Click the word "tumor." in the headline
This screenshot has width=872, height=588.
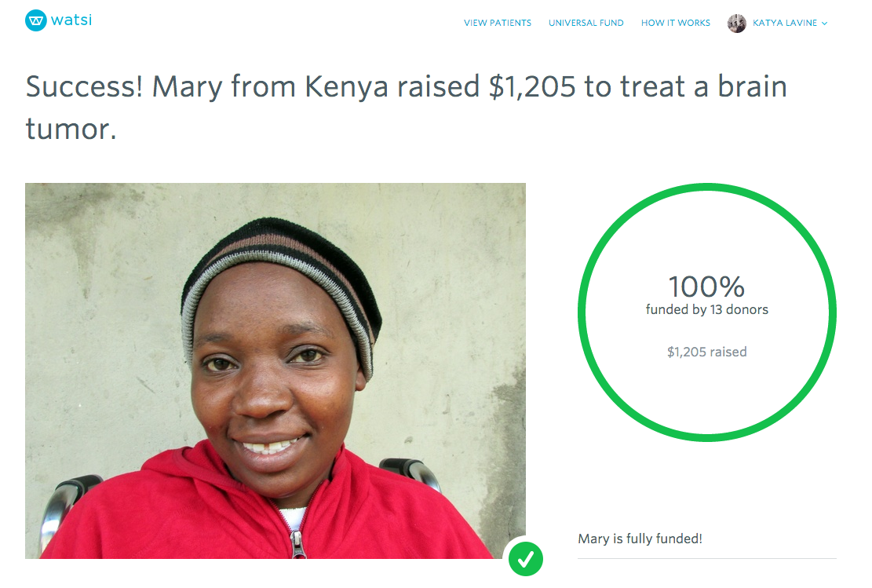coord(71,128)
